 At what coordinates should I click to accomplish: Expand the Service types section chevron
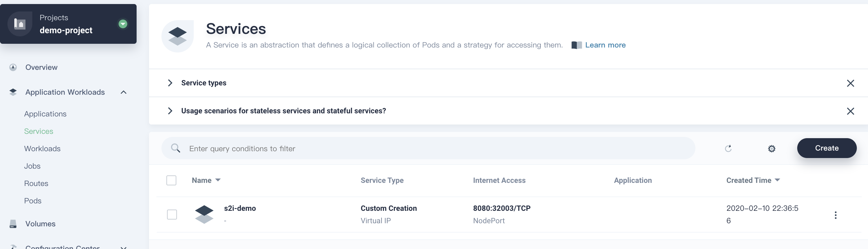point(170,83)
